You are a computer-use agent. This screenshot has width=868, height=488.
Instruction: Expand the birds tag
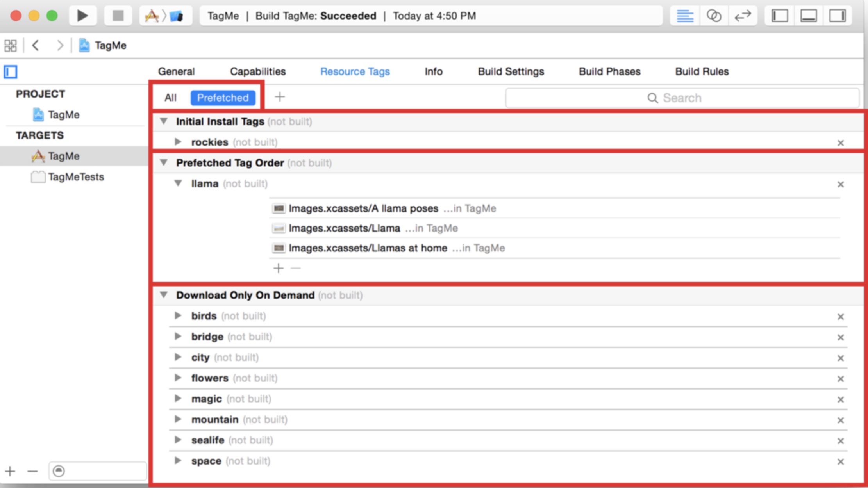click(x=178, y=315)
